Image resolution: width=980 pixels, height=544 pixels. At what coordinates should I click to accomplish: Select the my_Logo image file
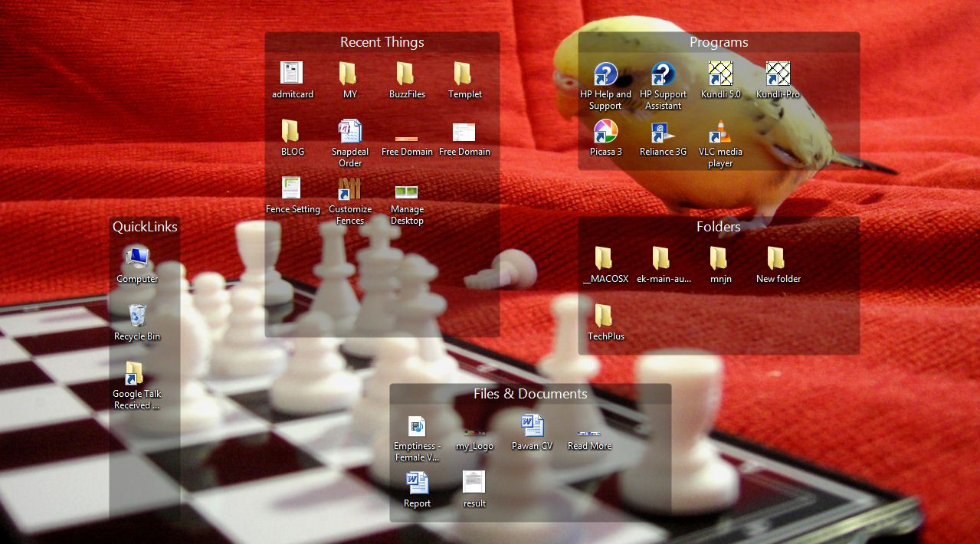[474, 433]
